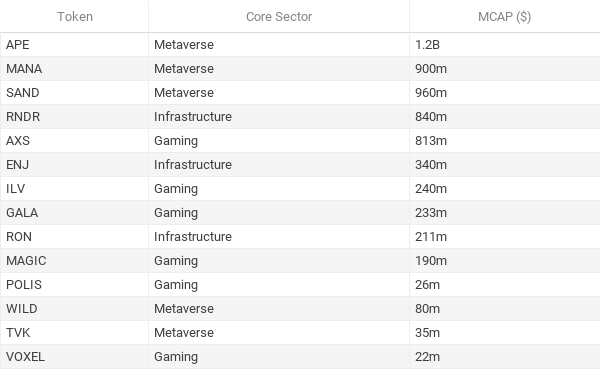Viewport: 600px width, 371px height.
Task: Select the APE token cell
Action: point(75,45)
